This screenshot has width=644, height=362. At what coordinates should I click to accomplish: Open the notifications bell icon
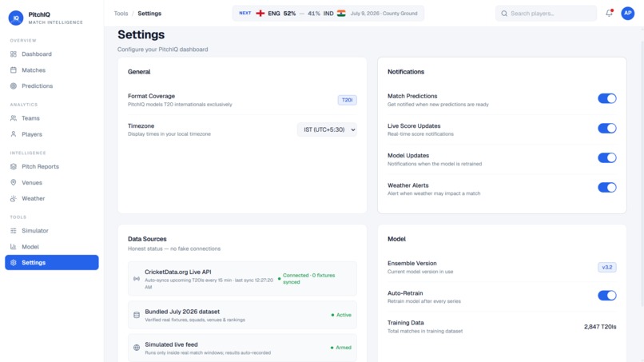(609, 13)
